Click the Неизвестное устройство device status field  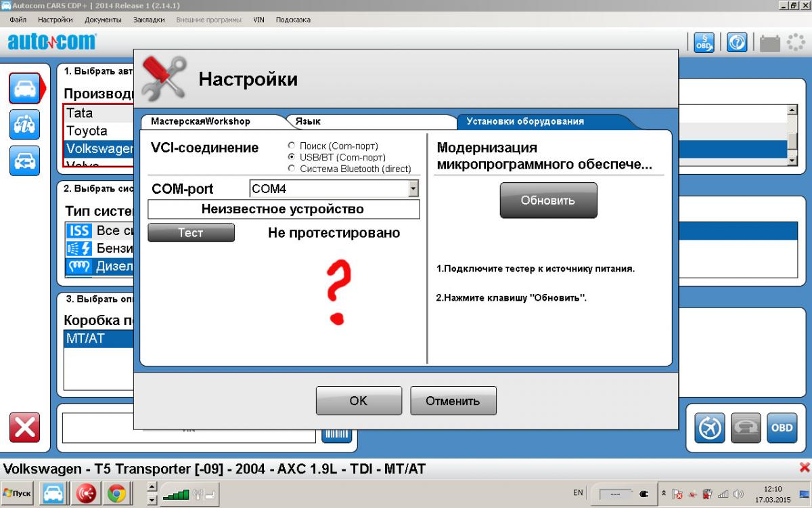click(284, 209)
